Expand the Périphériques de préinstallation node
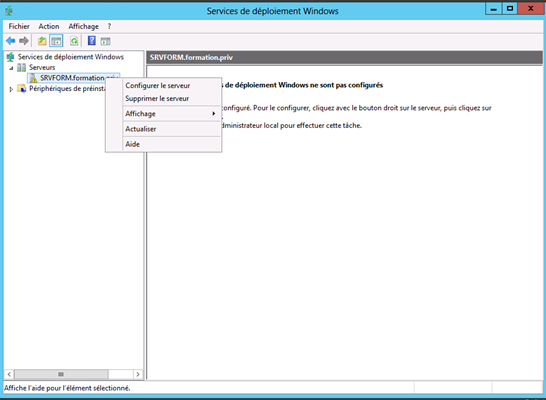Screen dimensions: 546x400 click(x=11, y=89)
